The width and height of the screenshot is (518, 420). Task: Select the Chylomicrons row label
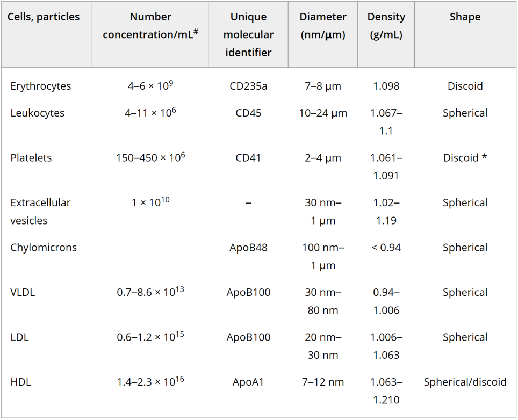coord(44,248)
